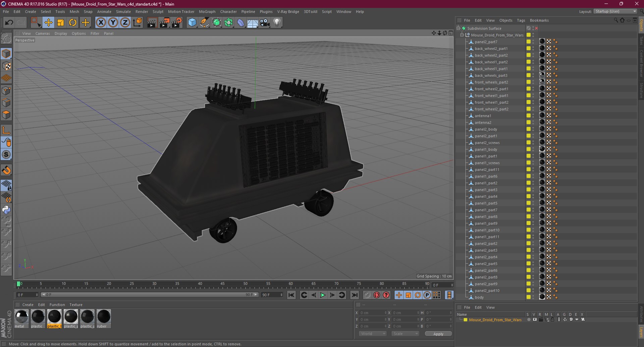The height and width of the screenshot is (347, 644).
Task: Open the Bookmarks menu in Object Manager
Action: [x=539, y=20]
